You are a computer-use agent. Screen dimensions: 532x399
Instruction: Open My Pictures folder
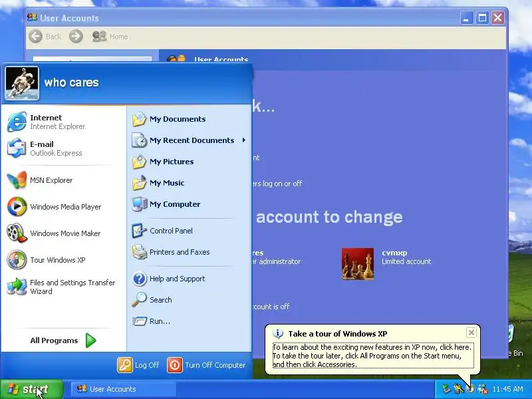pyautogui.click(x=189, y=162)
